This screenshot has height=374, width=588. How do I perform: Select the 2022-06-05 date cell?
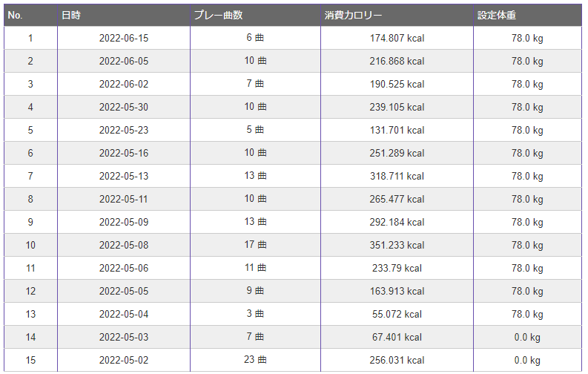[x=124, y=61]
